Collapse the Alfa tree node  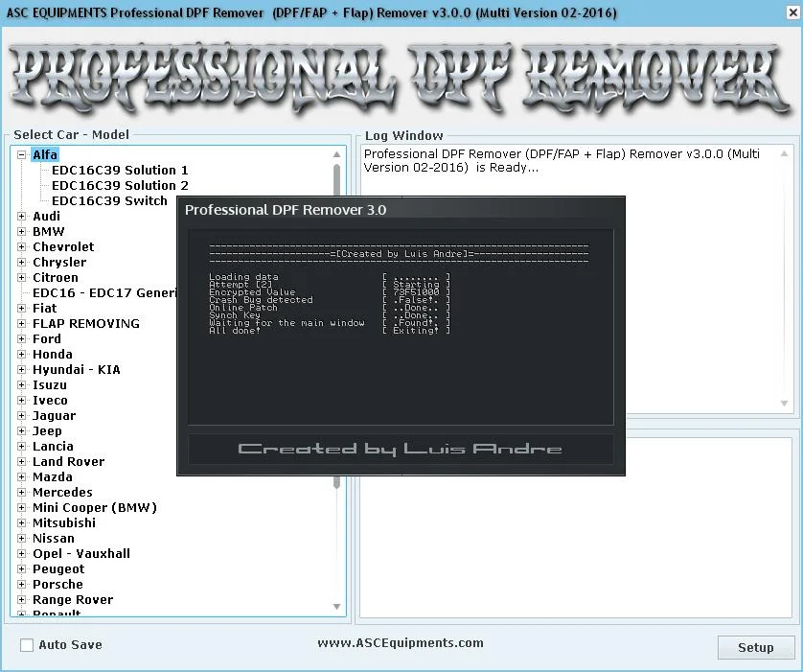coord(22,154)
